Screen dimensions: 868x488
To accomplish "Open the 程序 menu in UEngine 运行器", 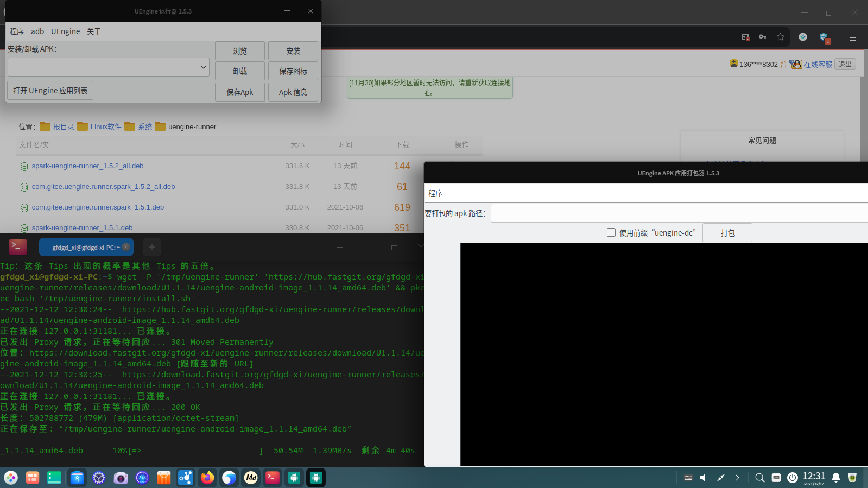I will coord(17,31).
